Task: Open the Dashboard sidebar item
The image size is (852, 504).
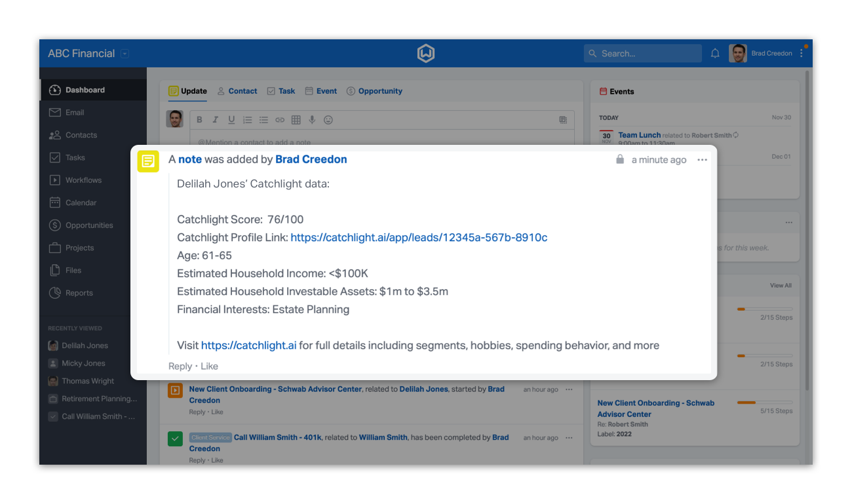Action: [x=93, y=90]
